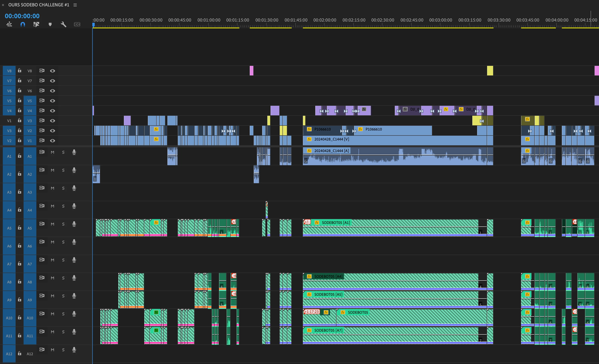Image resolution: width=599 pixels, height=364 pixels.
Task: Toggle the lock on track V2
Action: pyautogui.click(x=19, y=130)
